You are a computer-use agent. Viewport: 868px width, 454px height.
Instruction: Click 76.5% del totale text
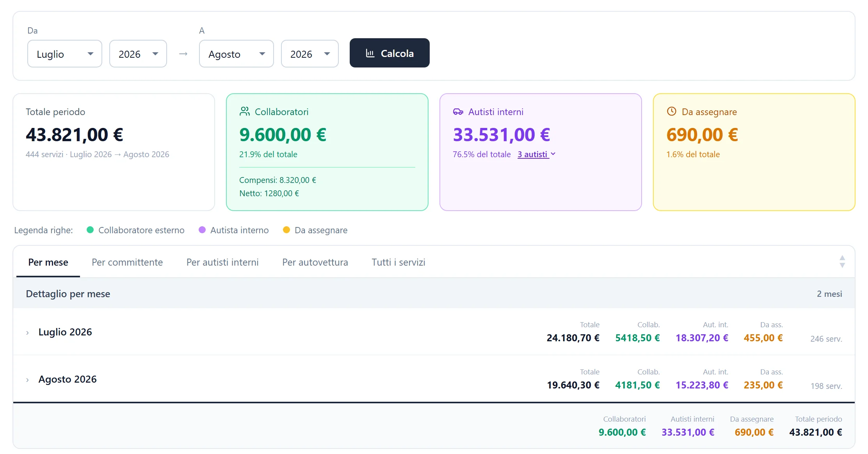[482, 154]
